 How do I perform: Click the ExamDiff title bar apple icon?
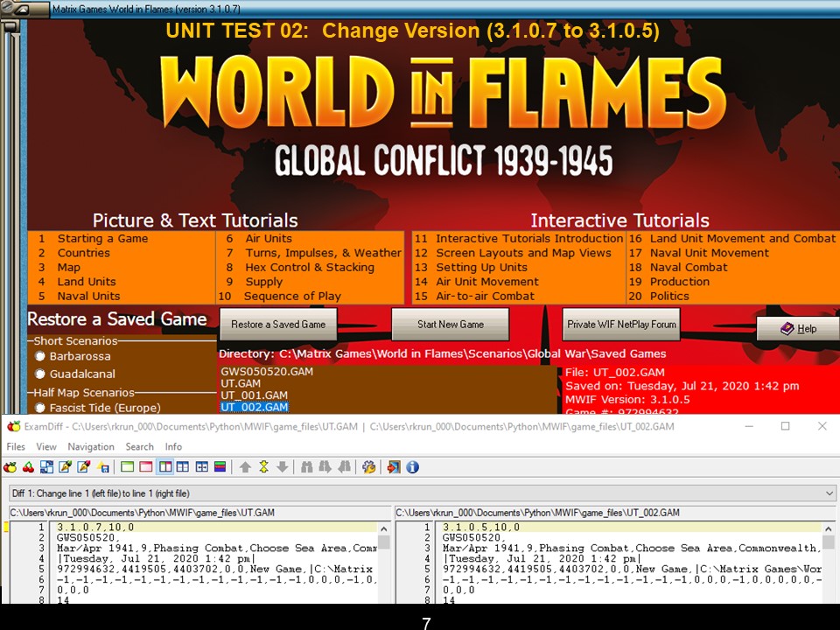14,426
